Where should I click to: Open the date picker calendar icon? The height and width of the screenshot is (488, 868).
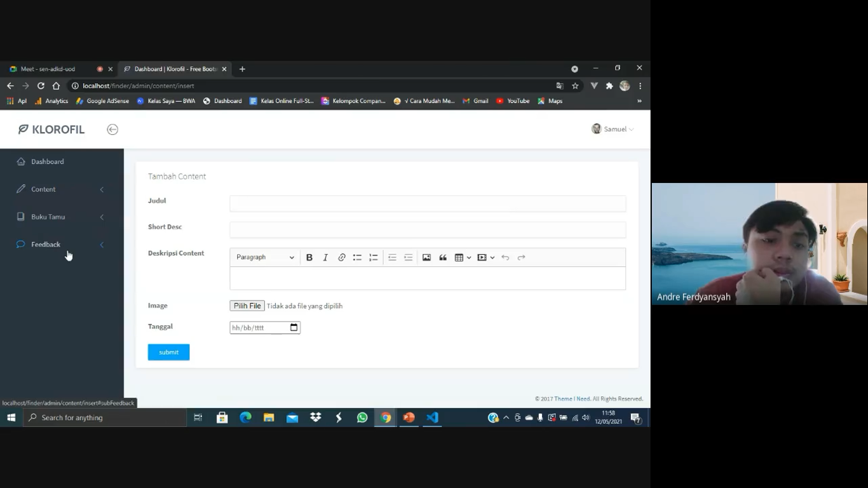tap(294, 327)
